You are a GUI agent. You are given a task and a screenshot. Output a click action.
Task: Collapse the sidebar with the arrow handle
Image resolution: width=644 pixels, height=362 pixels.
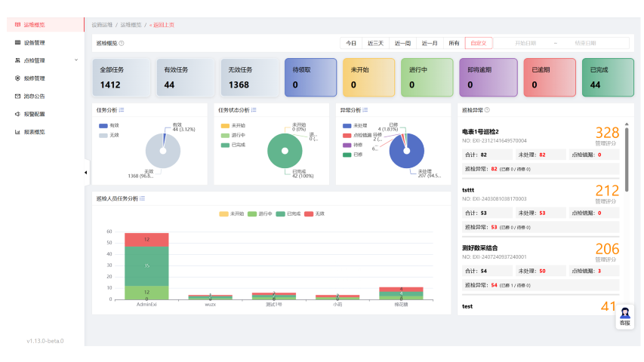pos(85,172)
